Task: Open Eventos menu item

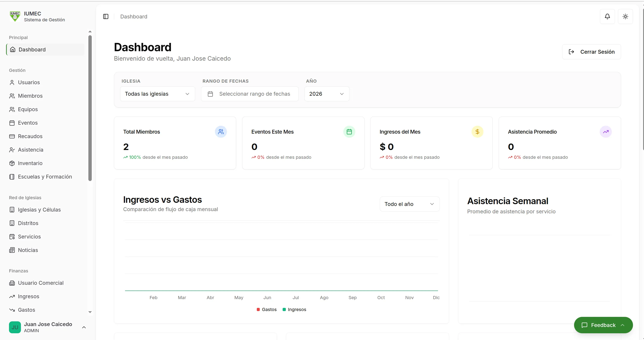Action: click(x=45, y=123)
